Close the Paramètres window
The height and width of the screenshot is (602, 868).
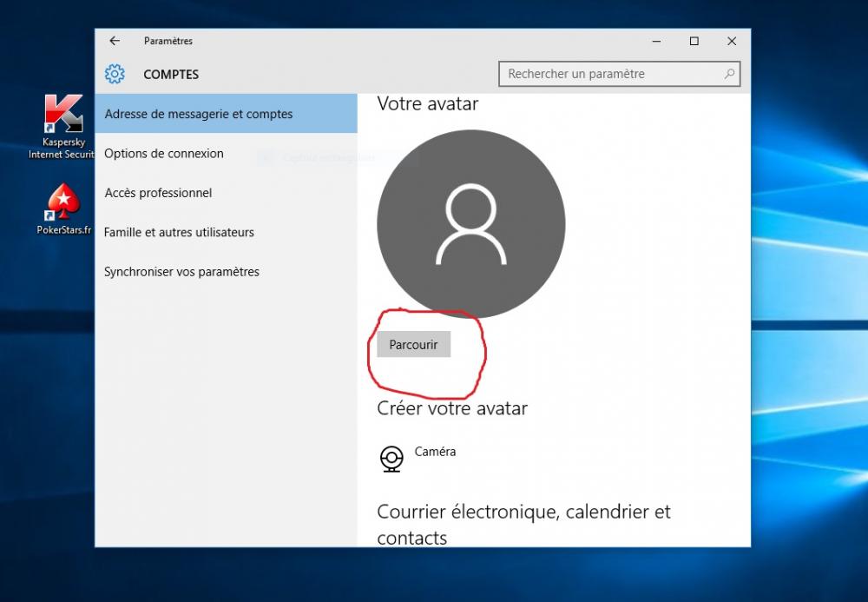(732, 41)
